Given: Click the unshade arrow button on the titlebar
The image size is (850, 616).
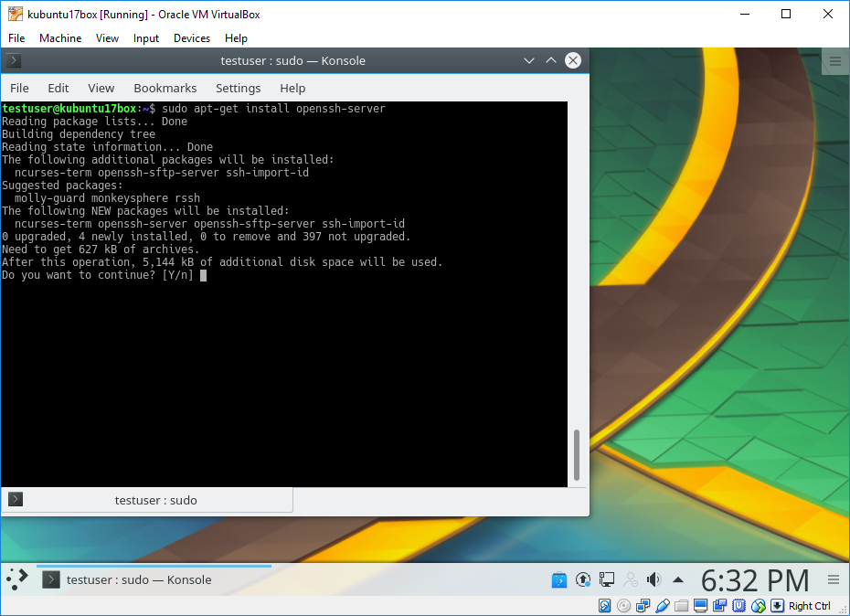Looking at the screenshot, I should point(550,60).
